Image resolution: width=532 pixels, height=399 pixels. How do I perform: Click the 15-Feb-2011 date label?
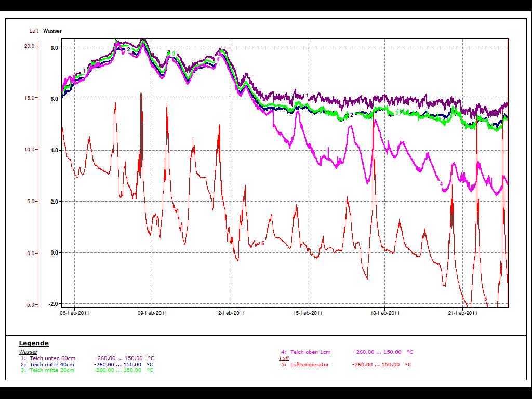[308, 313]
